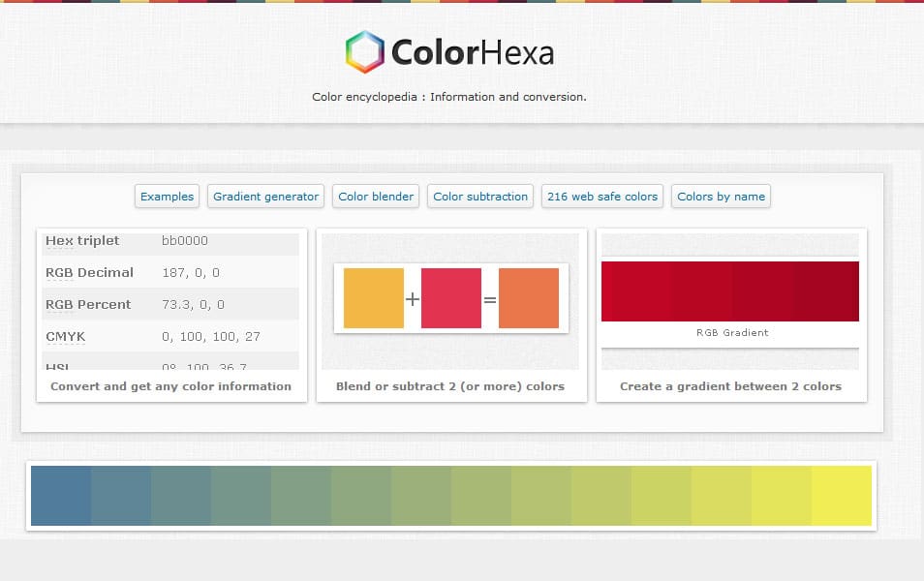Open the Gradient generator
Screen dimensions: 924x581
pyautogui.click(x=264, y=196)
